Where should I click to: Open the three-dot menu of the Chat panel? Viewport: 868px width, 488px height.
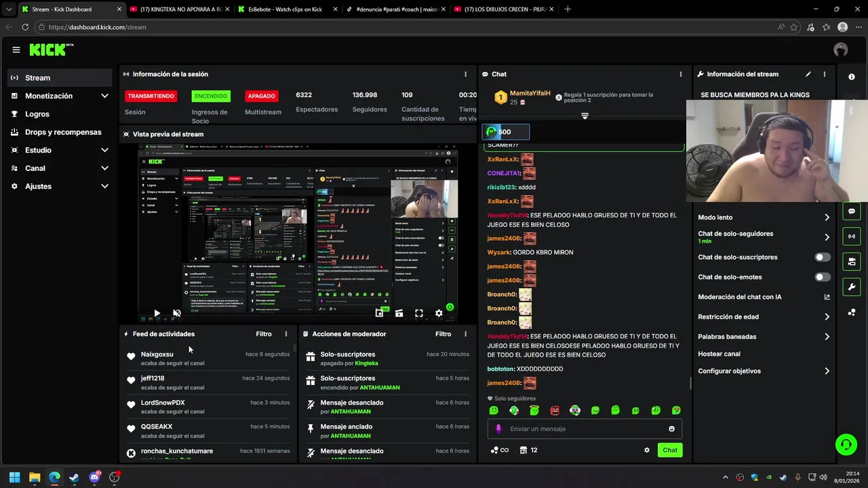click(x=681, y=74)
